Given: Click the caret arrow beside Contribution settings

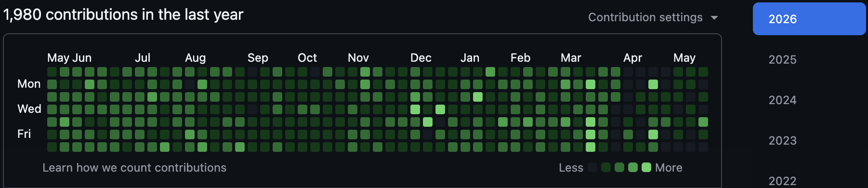Looking at the screenshot, I should [714, 18].
